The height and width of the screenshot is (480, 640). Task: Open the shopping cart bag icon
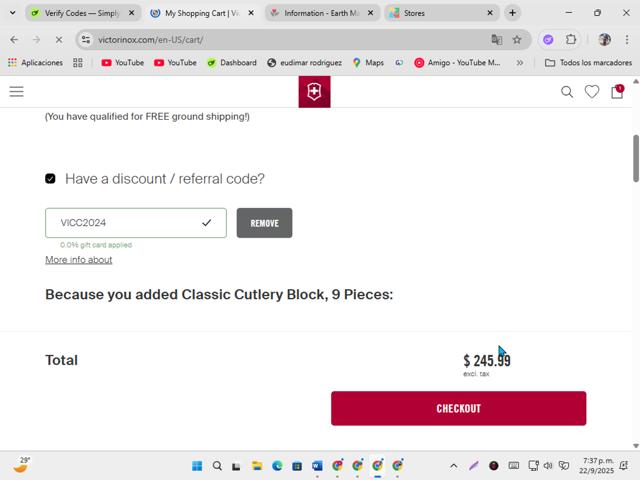[617, 92]
